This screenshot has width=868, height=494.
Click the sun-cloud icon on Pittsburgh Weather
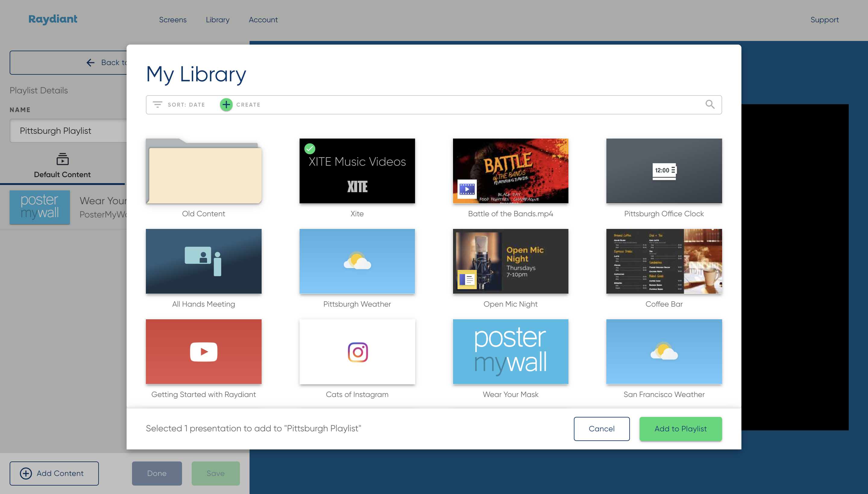(357, 261)
